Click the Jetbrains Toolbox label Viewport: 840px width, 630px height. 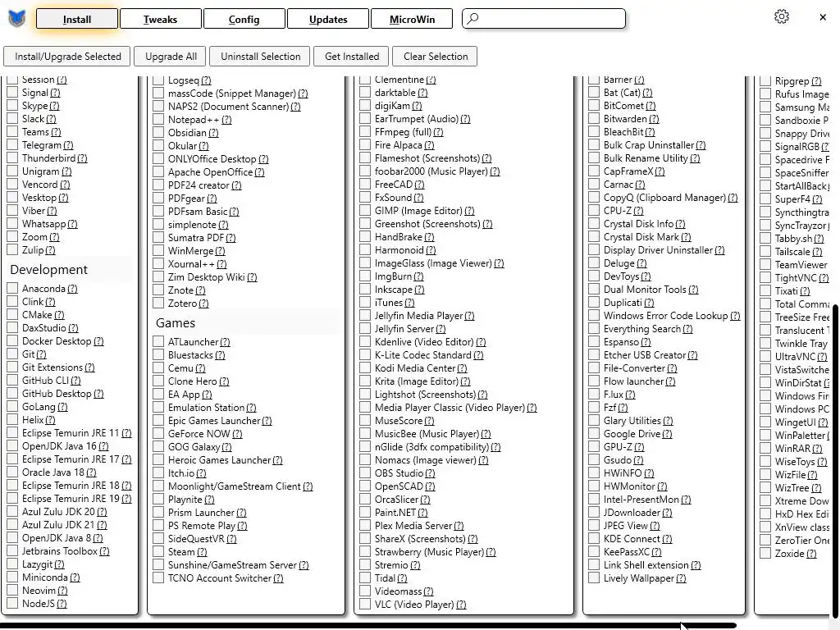[60, 550]
